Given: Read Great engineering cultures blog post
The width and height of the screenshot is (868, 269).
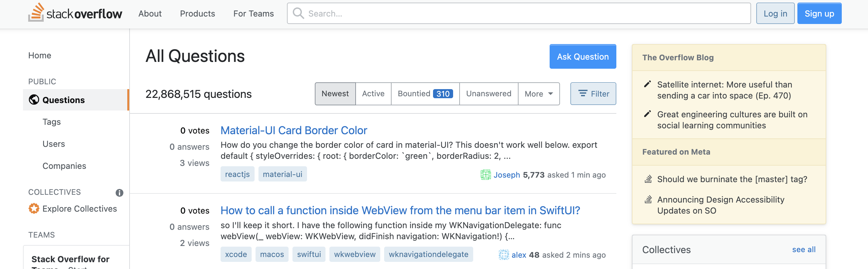Looking at the screenshot, I should coord(732,120).
